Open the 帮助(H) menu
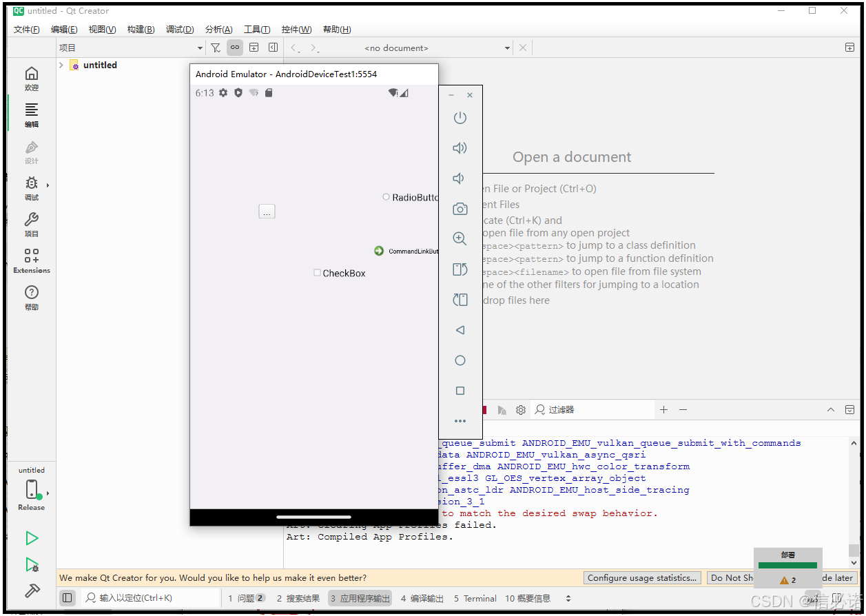The height and width of the screenshot is (616, 866). 337,30
